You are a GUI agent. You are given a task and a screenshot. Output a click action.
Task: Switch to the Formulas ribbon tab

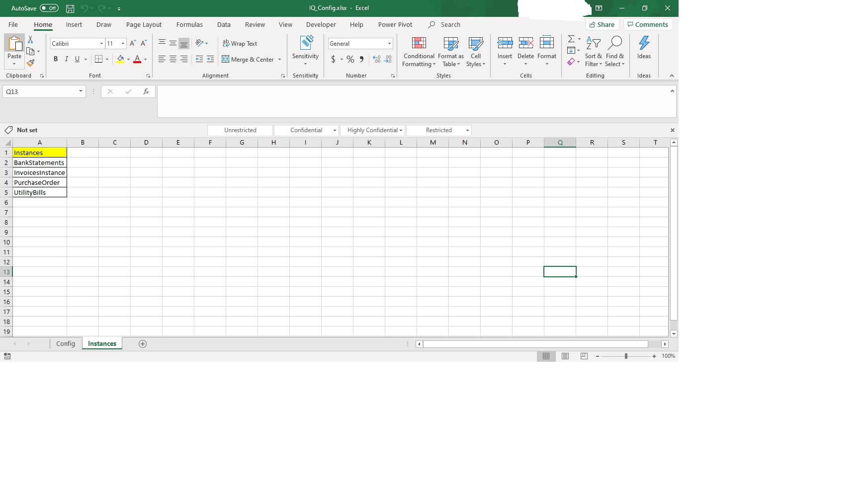tap(189, 25)
